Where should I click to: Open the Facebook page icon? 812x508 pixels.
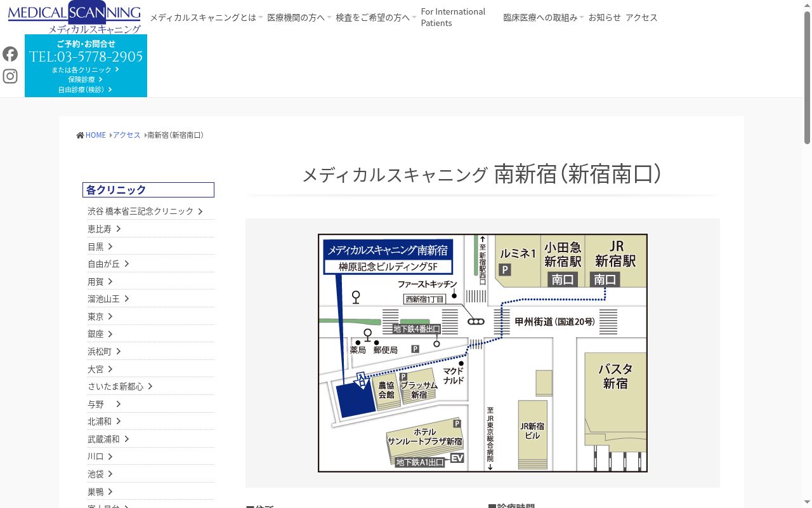tap(10, 54)
